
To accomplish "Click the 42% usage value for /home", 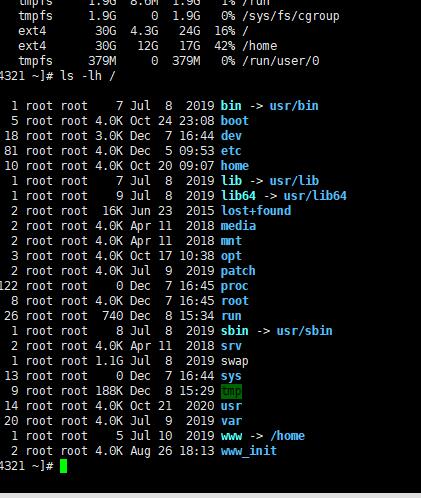I will [x=225, y=46].
